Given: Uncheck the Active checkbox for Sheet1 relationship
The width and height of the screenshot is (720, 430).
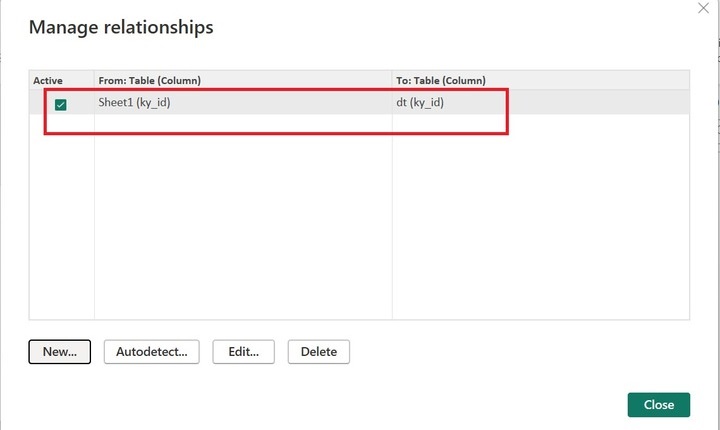Looking at the screenshot, I should tap(60, 104).
